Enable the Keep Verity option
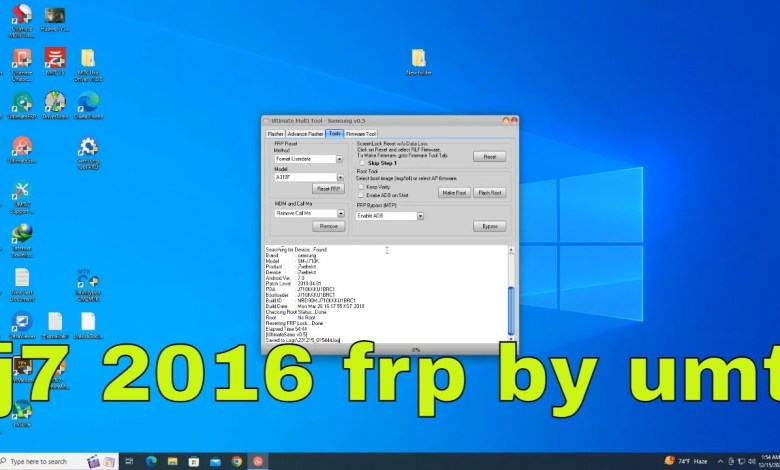The height and width of the screenshot is (470, 780). [362, 186]
